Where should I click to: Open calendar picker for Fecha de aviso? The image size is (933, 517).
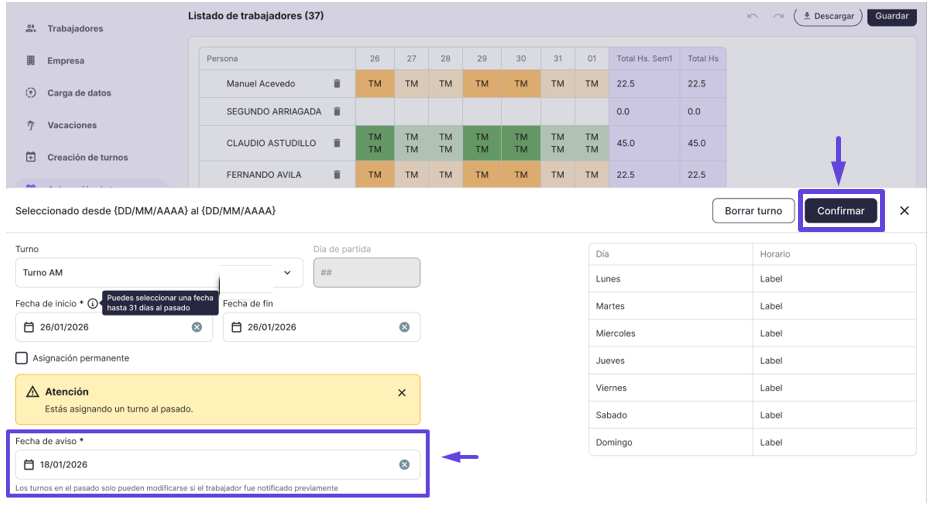(x=29, y=465)
